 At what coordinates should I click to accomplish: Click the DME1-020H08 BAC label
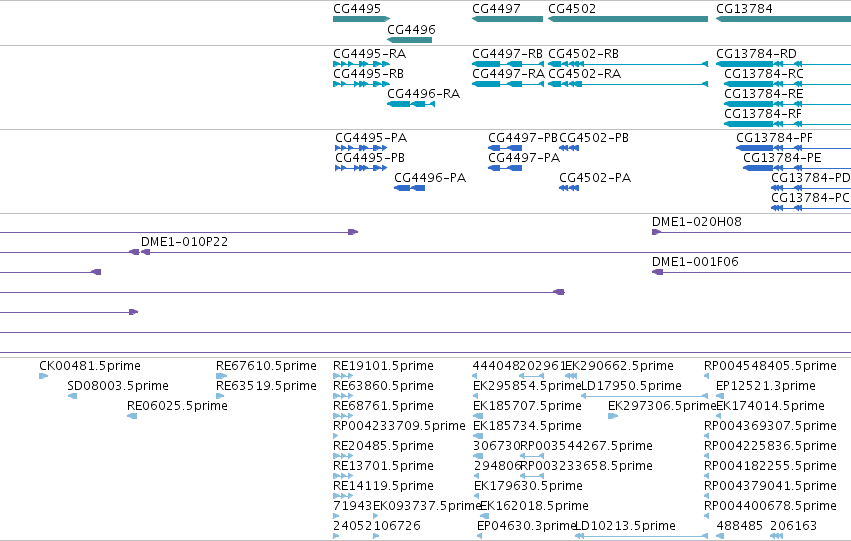pos(697,222)
